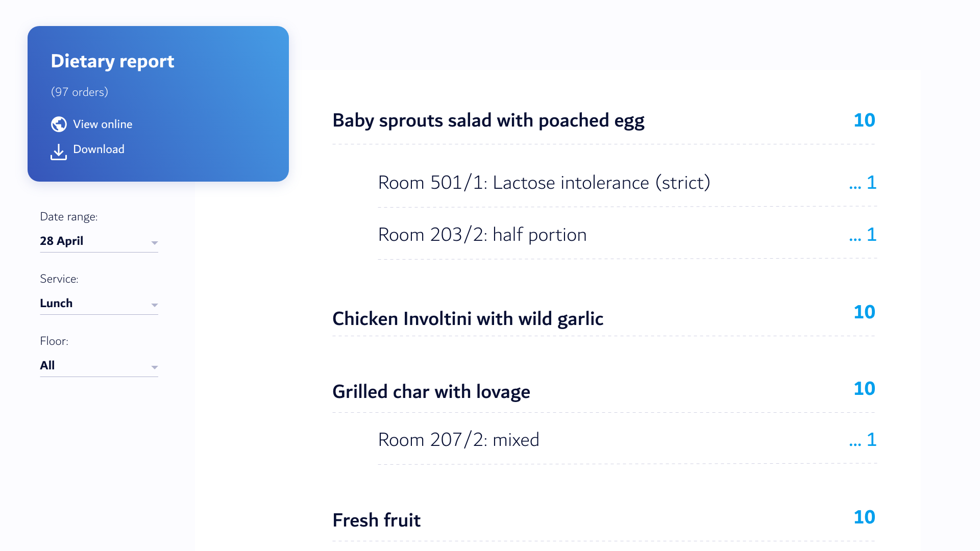Select the Chicken Involtini with wild garlic heading
Image resolution: width=980 pixels, height=551 pixels.
[x=468, y=318]
